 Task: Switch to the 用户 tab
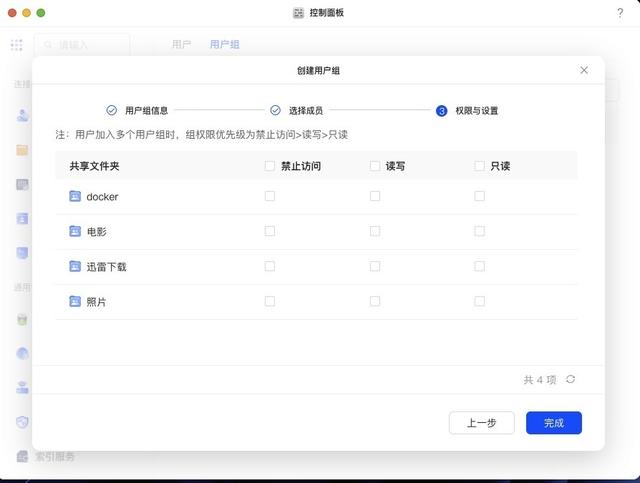pos(181,45)
